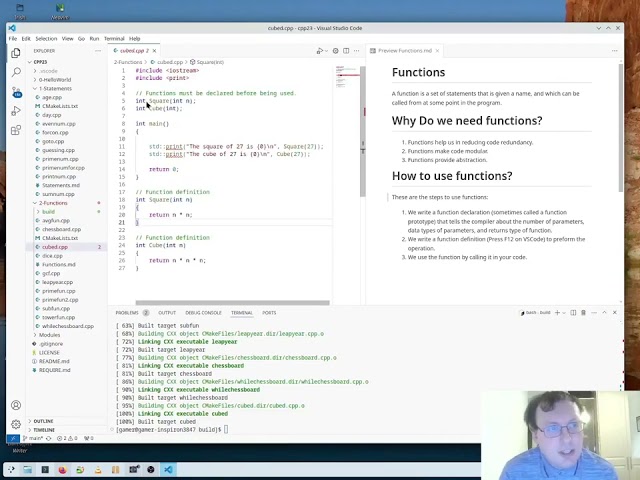
Task: Open the Search view in activity bar
Action: click(16, 73)
